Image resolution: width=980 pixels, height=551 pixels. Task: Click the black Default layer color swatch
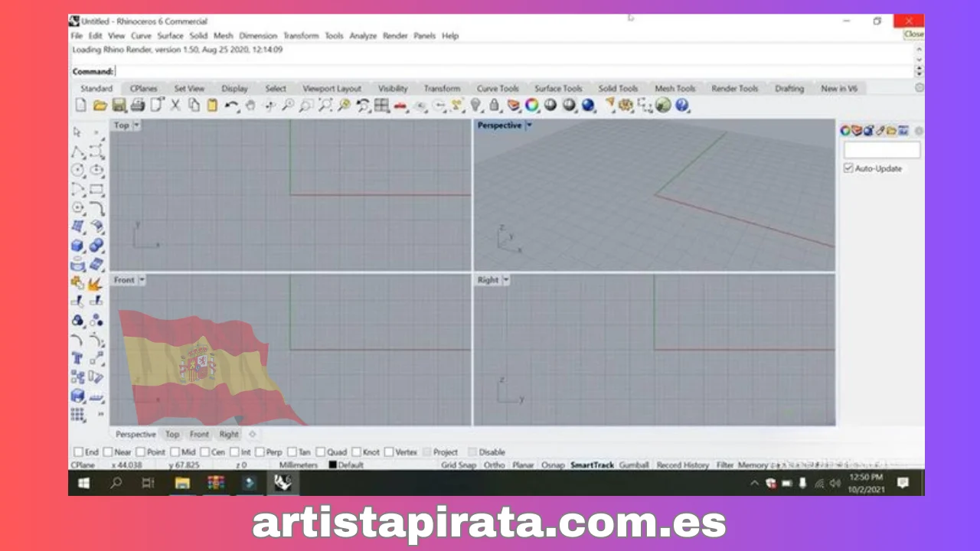coord(333,465)
